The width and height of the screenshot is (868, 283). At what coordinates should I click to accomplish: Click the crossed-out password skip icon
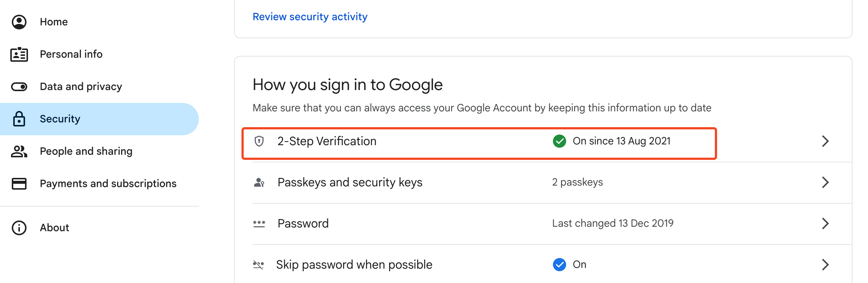pyautogui.click(x=258, y=265)
